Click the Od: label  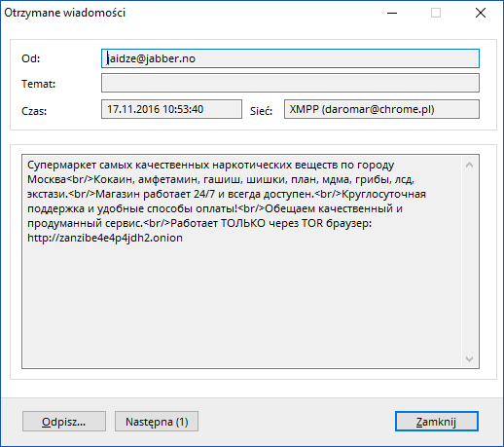[x=31, y=58]
